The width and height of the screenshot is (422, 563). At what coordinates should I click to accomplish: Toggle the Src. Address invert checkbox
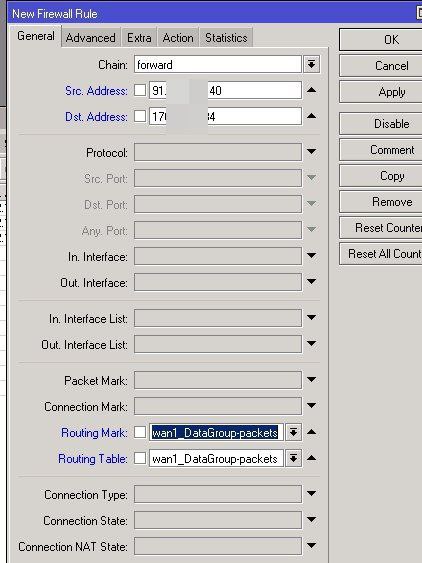[140, 90]
